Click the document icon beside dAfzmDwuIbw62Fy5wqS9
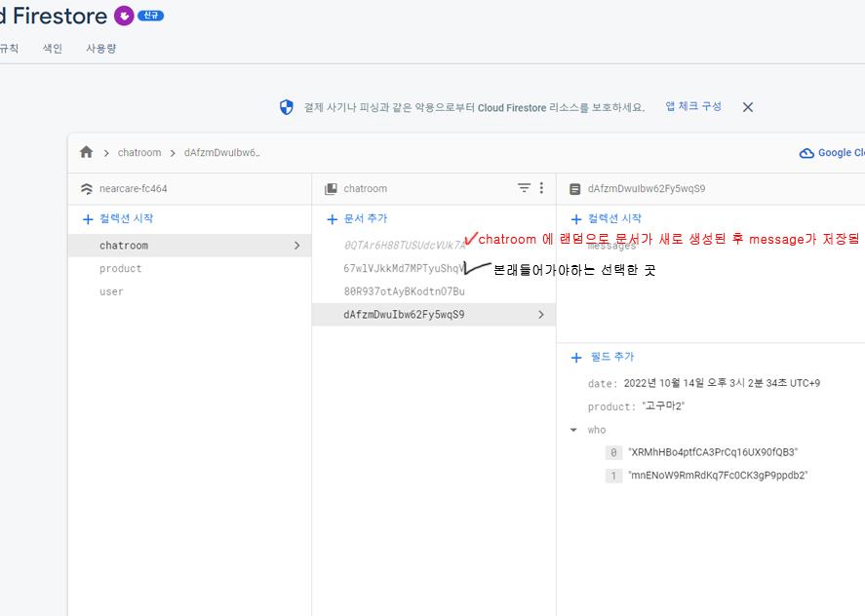 click(574, 189)
